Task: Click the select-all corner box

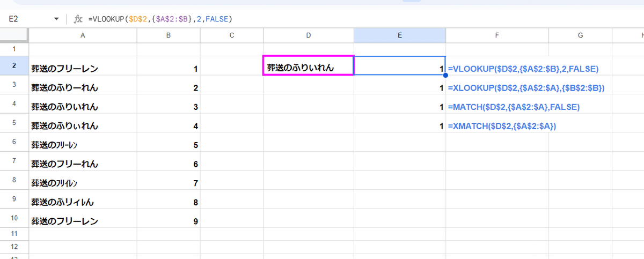Action: [x=14, y=35]
